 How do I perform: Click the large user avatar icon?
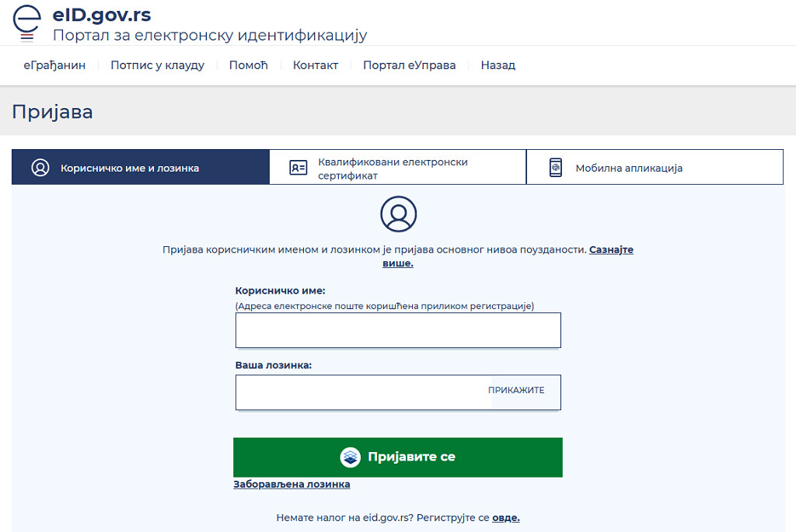click(398, 214)
